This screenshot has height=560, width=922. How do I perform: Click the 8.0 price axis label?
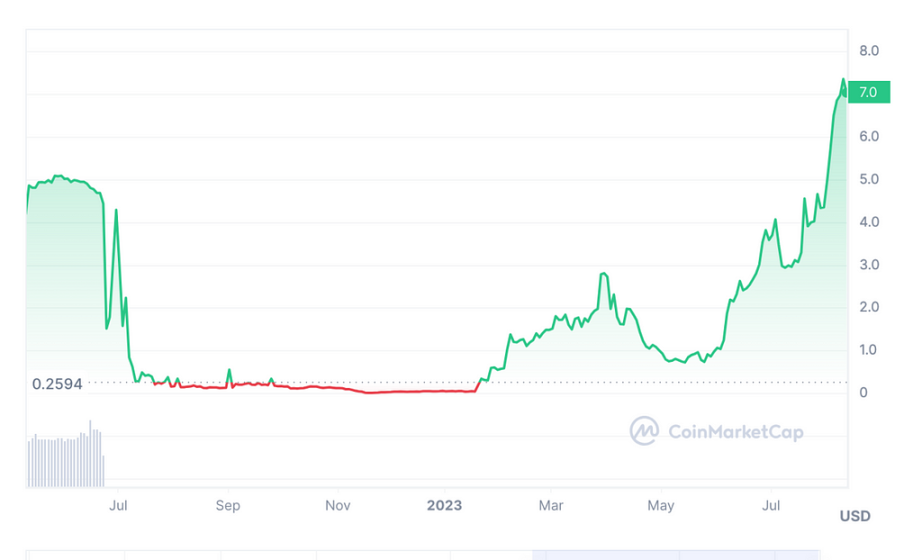tap(868, 50)
